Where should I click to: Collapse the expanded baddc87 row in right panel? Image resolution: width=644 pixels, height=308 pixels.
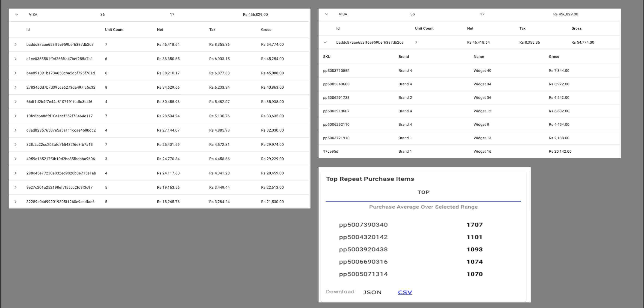pos(325,42)
